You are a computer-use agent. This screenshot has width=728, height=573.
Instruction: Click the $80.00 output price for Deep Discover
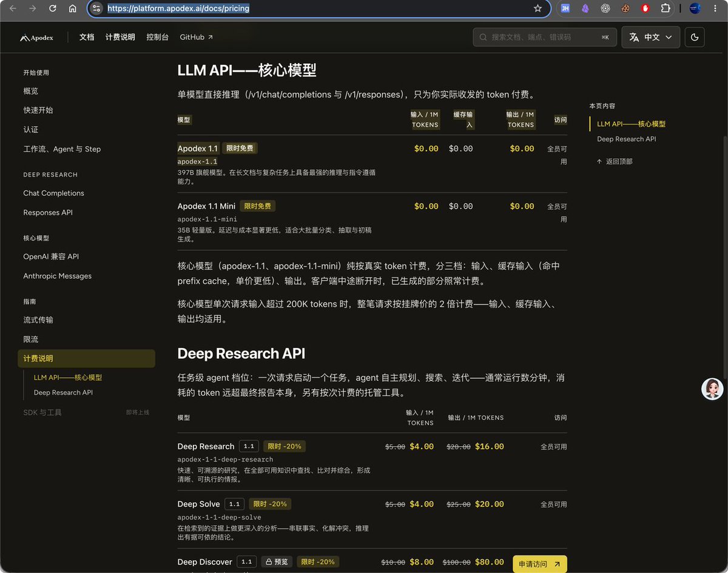pos(490,561)
